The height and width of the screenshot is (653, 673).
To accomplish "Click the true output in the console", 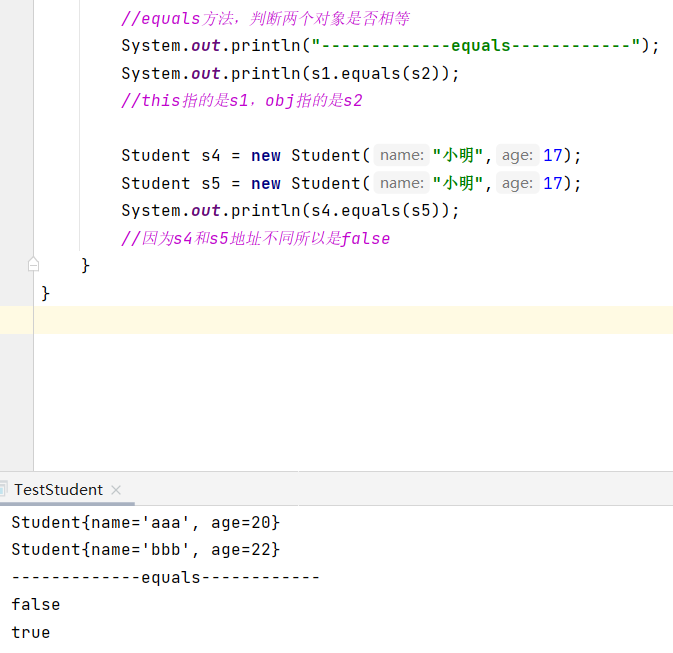I will pos(31,633).
